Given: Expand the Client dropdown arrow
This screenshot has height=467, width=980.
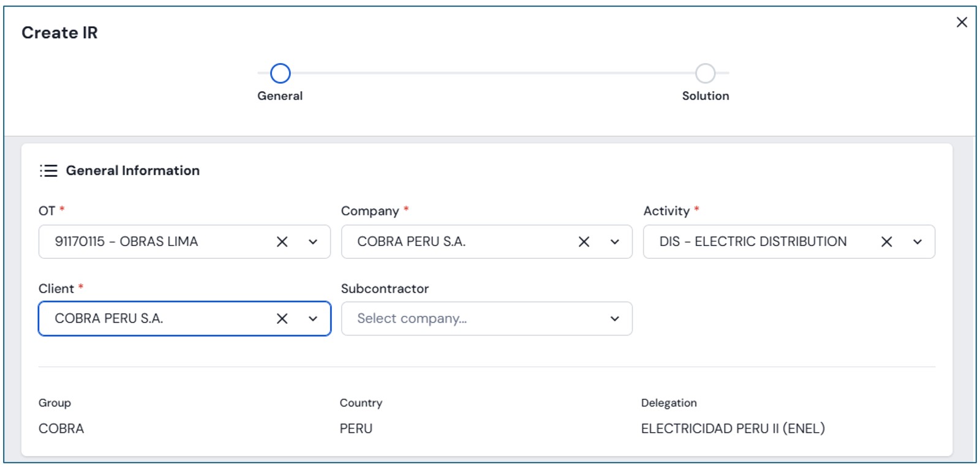Looking at the screenshot, I should pyautogui.click(x=313, y=319).
